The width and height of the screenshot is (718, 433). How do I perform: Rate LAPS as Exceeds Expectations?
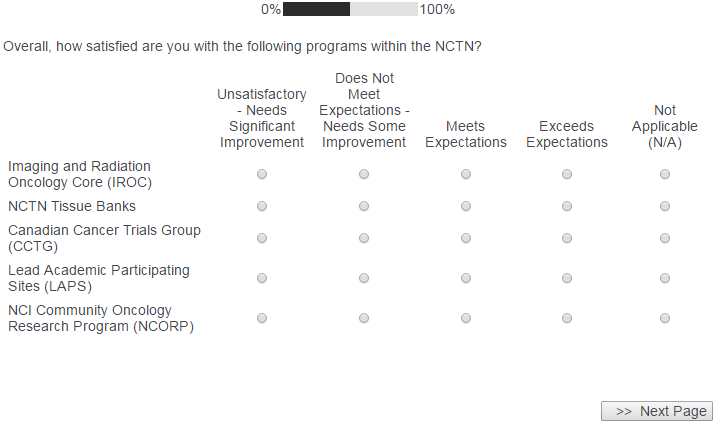566,278
